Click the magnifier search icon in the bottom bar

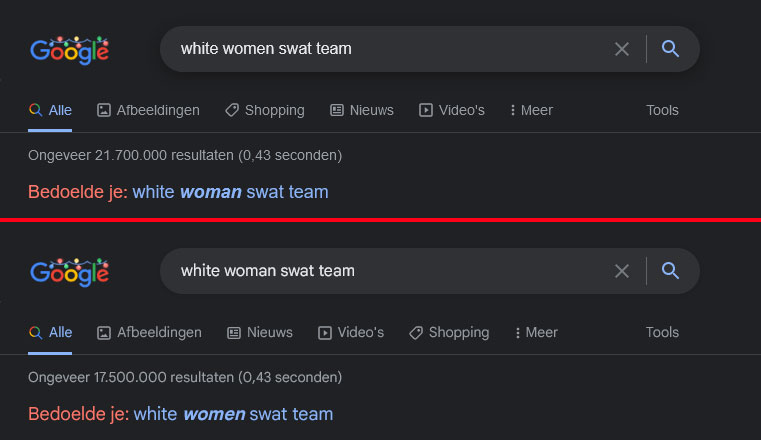click(670, 271)
